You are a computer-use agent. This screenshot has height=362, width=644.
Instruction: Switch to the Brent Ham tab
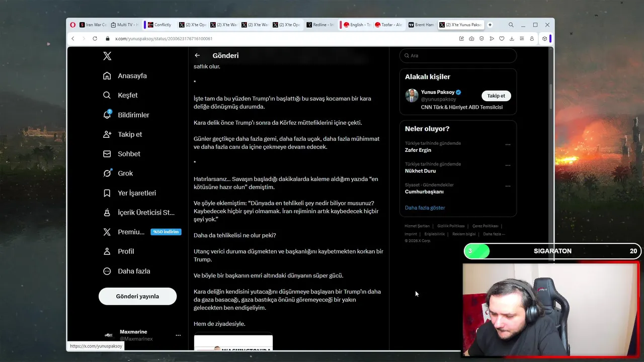(x=421, y=25)
